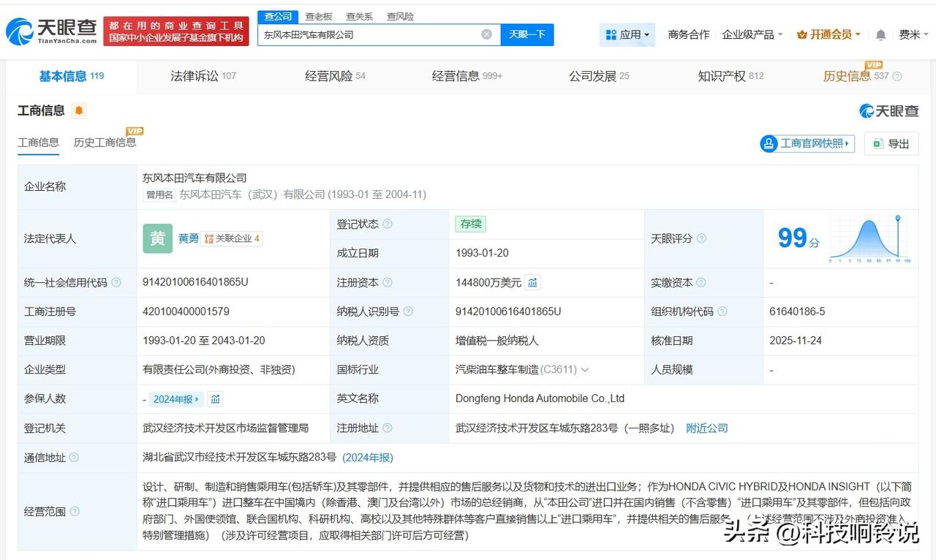Screen dimensions: 936x560
Task: Open the 费米 account menu
Action: (914, 34)
